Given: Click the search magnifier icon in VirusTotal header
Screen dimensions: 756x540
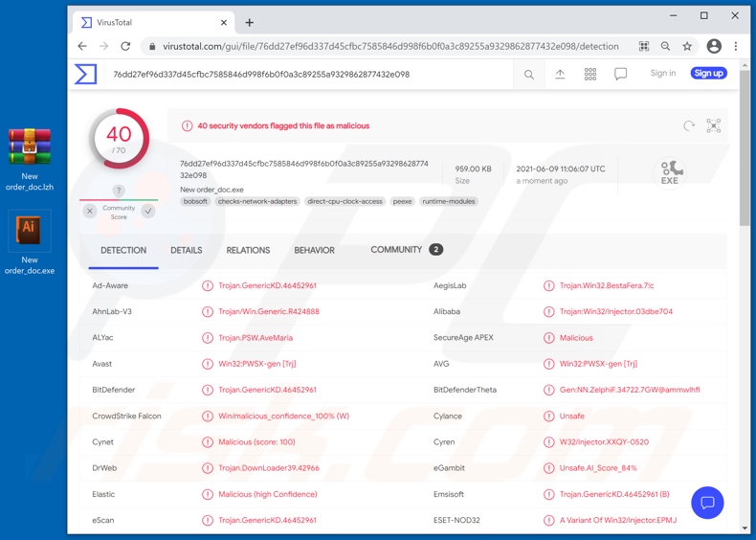Looking at the screenshot, I should coord(529,75).
